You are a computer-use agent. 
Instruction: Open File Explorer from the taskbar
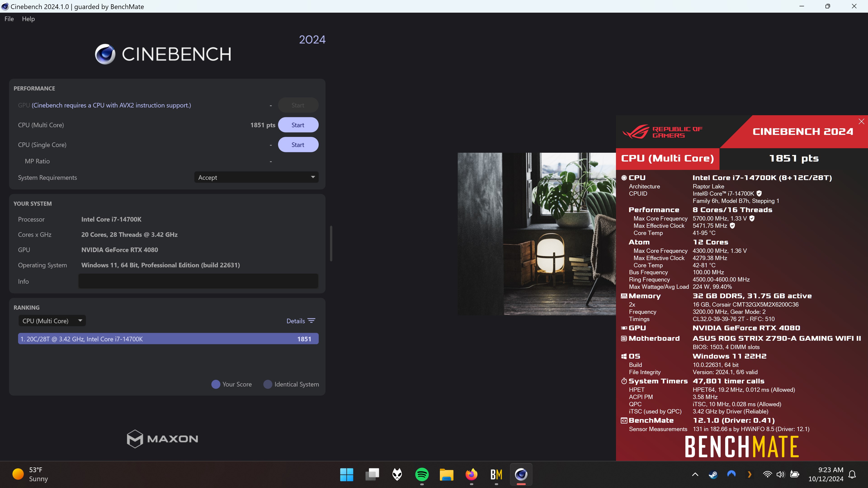point(446,474)
